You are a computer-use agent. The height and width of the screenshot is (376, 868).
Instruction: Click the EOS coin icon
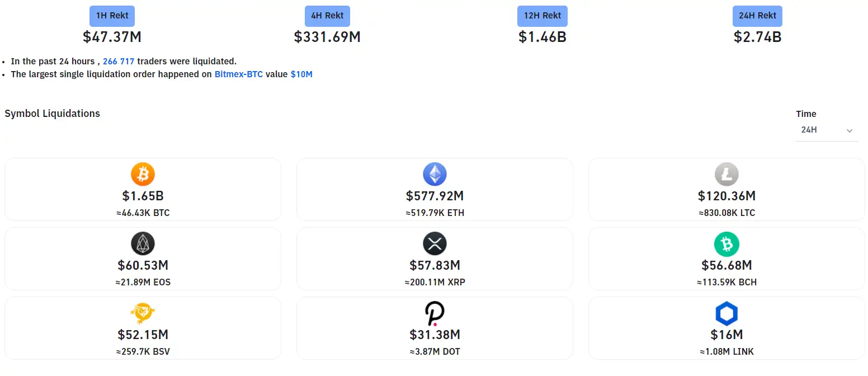143,244
